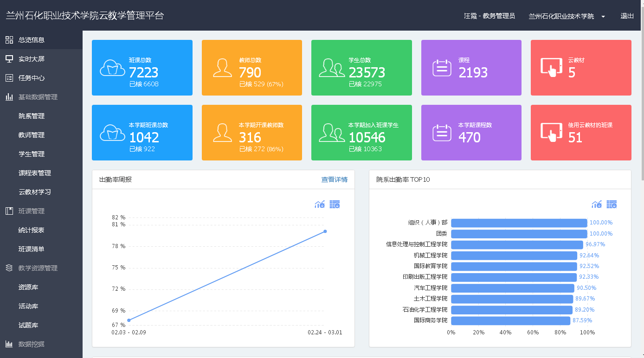Collapse the 教学资源管理 sidebar section
Image resolution: width=644 pixels, height=358 pixels.
pos(38,268)
